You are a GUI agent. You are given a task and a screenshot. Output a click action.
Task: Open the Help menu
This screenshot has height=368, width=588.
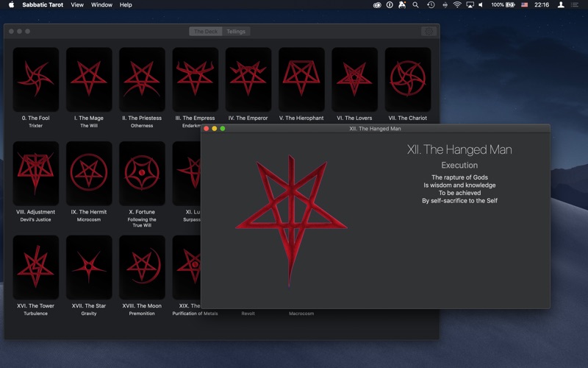coord(126,5)
